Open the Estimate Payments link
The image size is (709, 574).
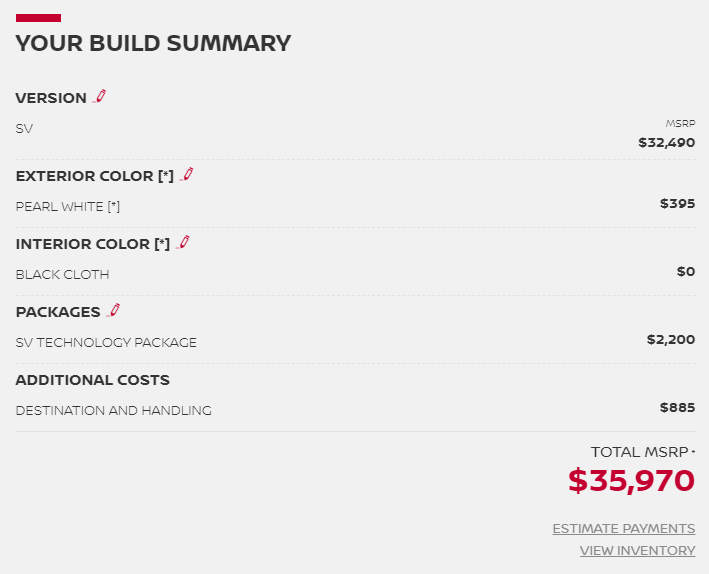(x=623, y=528)
